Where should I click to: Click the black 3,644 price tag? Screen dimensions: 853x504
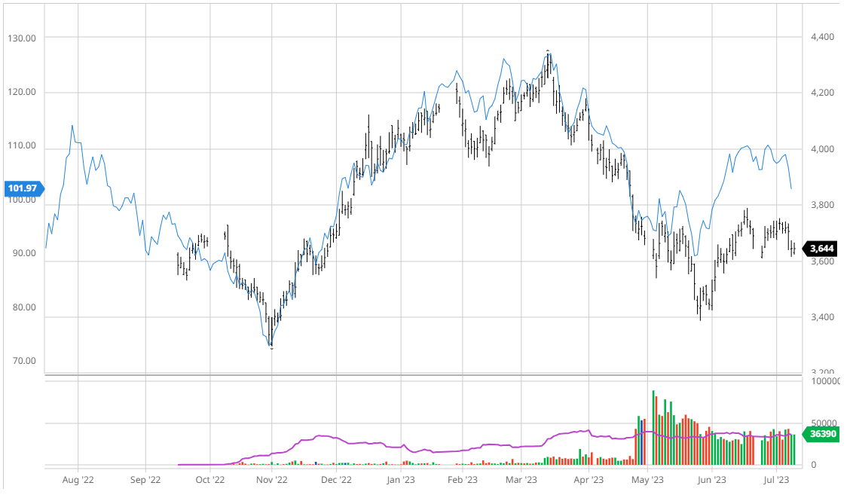820,248
